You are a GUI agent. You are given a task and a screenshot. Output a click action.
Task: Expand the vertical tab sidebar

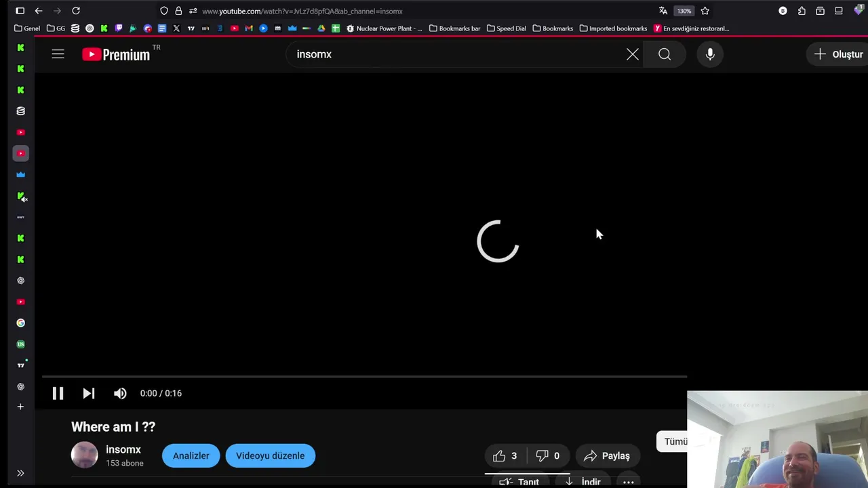tap(20, 473)
